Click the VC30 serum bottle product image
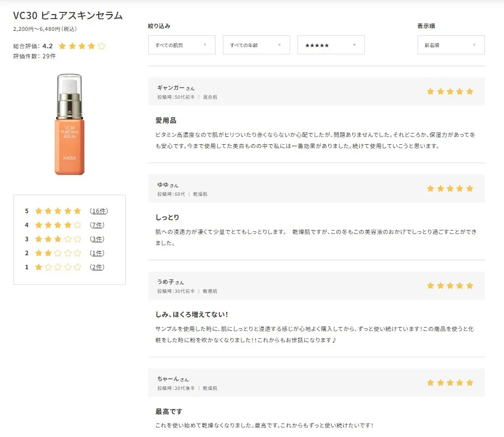This screenshot has width=504, height=437. pyautogui.click(x=70, y=124)
